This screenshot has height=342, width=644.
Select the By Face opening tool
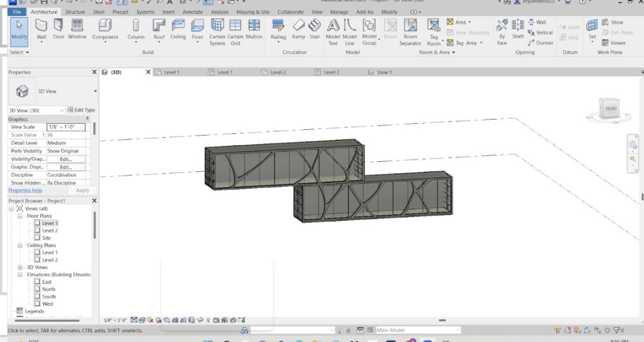502,32
